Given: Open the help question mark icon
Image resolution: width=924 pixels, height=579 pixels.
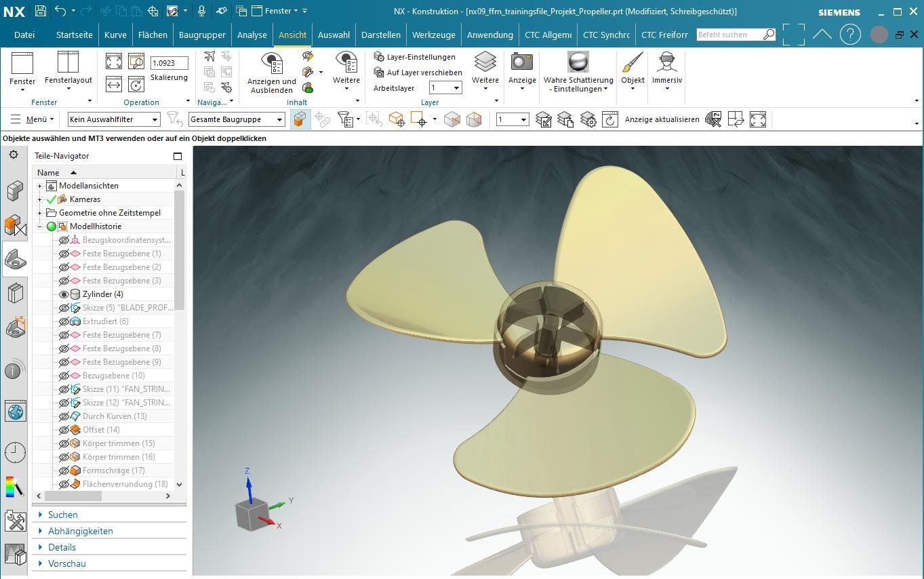Looking at the screenshot, I should tap(851, 35).
